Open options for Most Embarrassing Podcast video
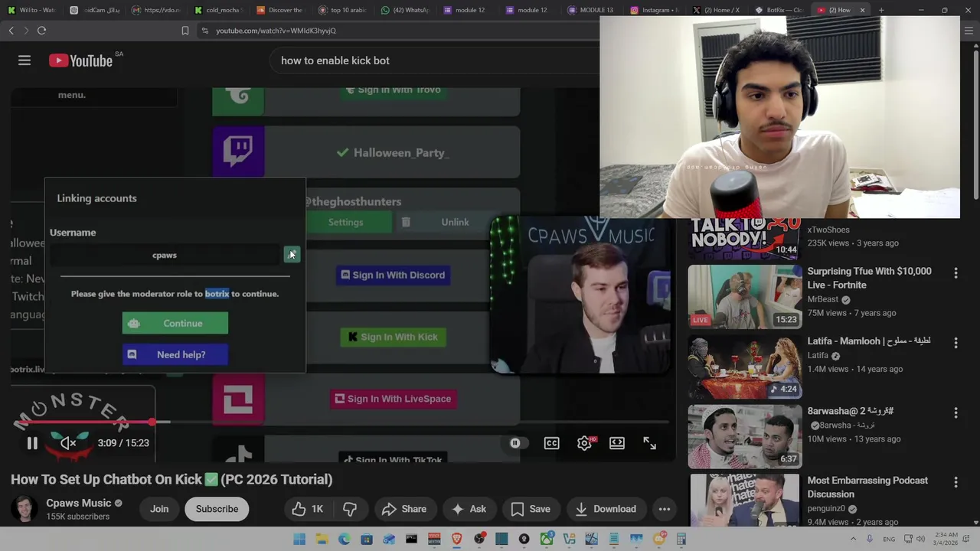The height and width of the screenshot is (551, 980). click(955, 482)
